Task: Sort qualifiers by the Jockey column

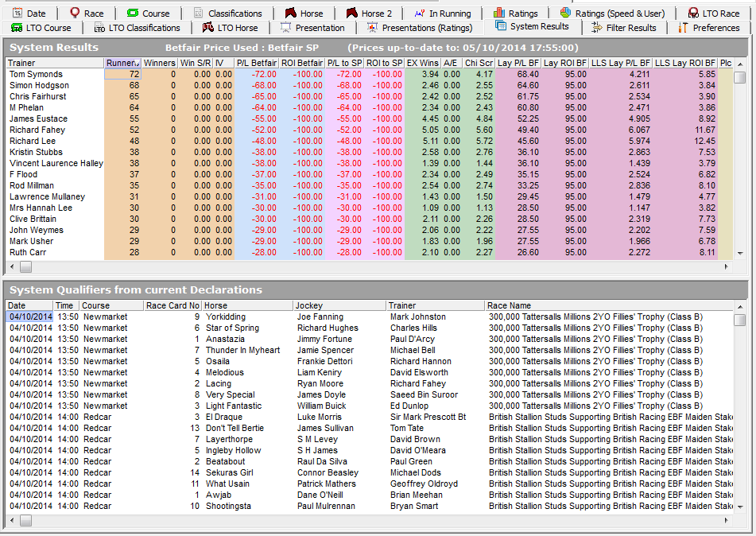Action: pyautogui.click(x=340, y=305)
